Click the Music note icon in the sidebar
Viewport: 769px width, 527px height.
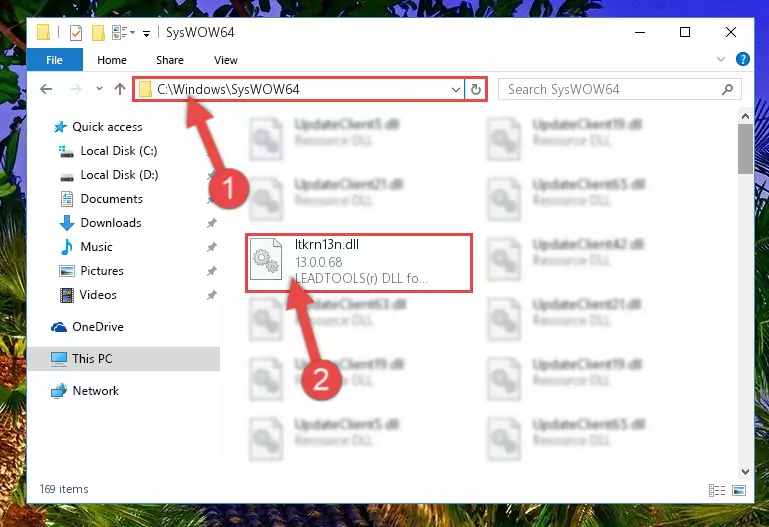(67, 247)
